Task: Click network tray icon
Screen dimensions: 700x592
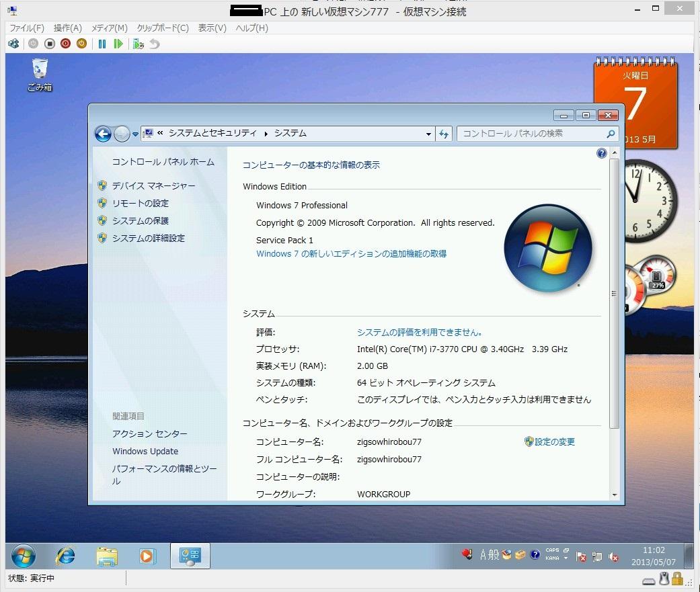Action: pyautogui.click(x=597, y=556)
